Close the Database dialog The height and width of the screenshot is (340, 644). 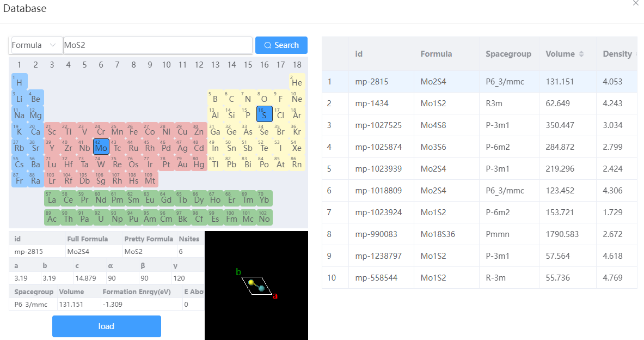636,3
